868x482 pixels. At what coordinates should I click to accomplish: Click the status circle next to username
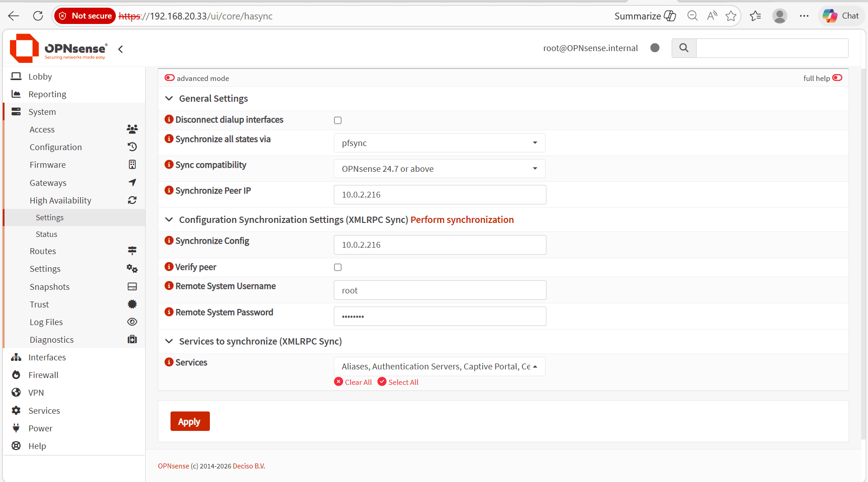point(655,48)
